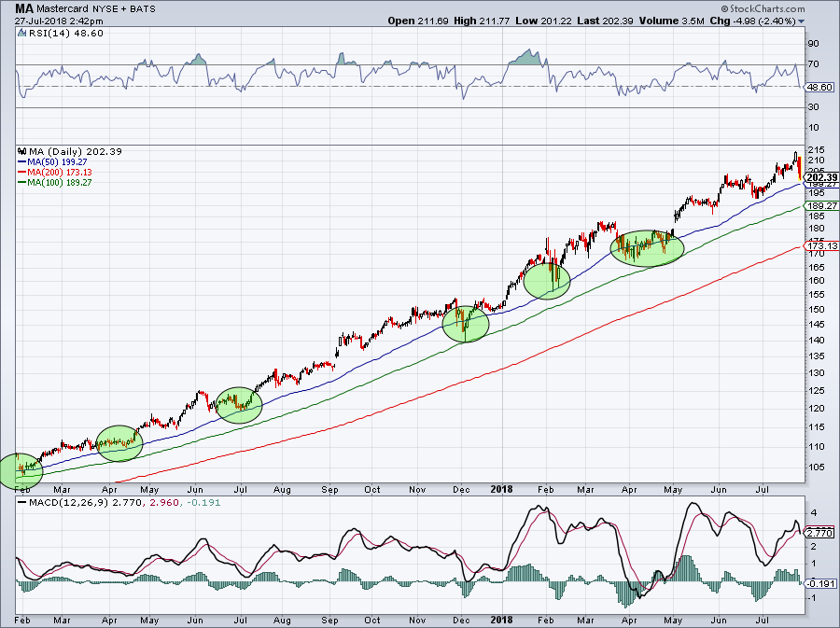Image resolution: width=840 pixels, height=628 pixels.
Task: Select the High 211.77 value
Action: (483, 21)
